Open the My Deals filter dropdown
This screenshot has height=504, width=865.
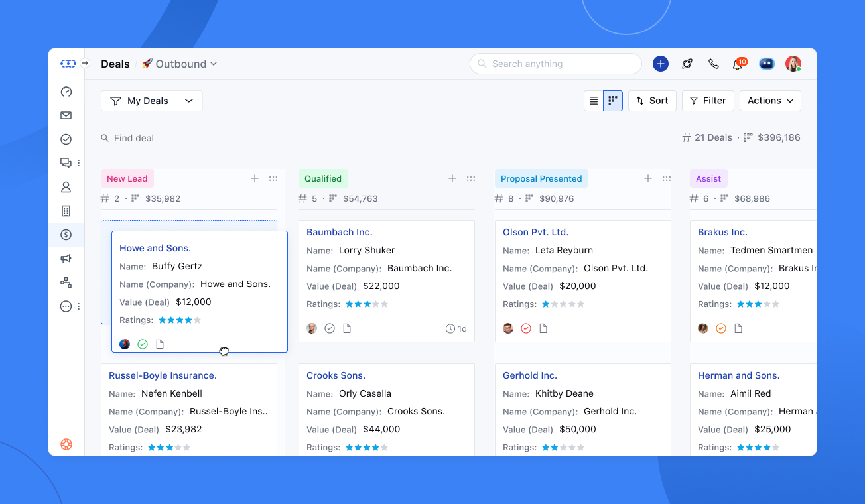[151, 100]
